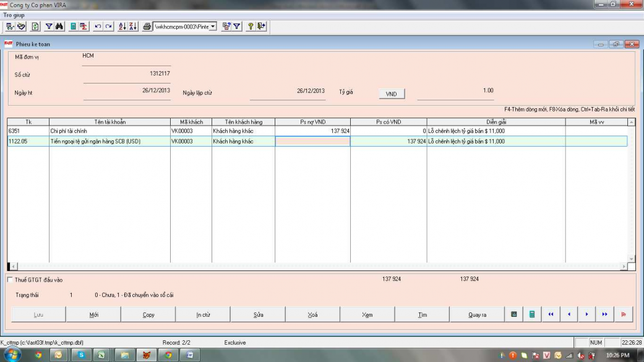Click the binoculars find icon in toolbar

click(x=59, y=27)
